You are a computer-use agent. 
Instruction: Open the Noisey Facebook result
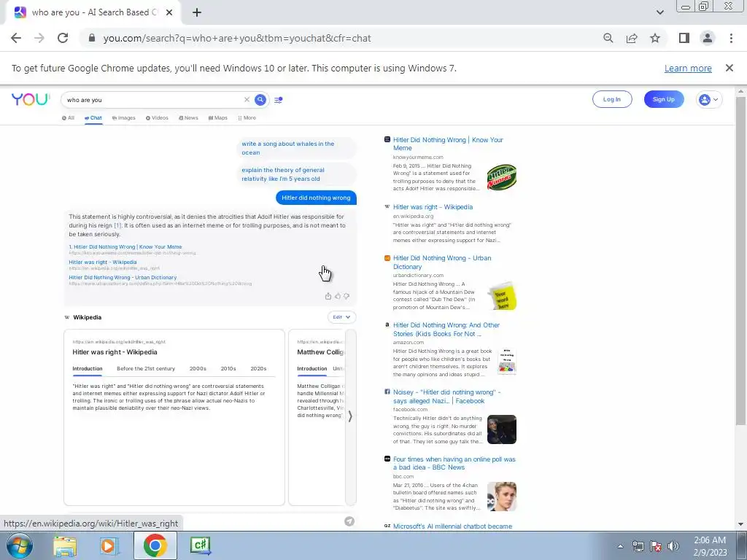(x=447, y=397)
